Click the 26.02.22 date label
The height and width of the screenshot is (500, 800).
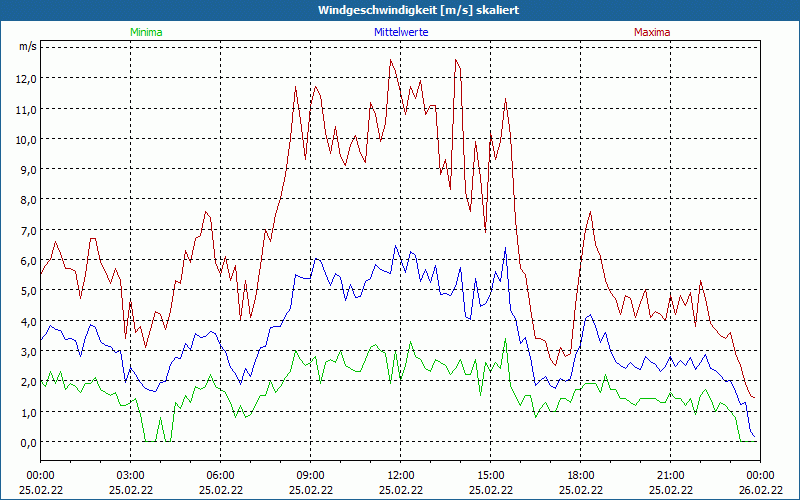[x=761, y=490]
